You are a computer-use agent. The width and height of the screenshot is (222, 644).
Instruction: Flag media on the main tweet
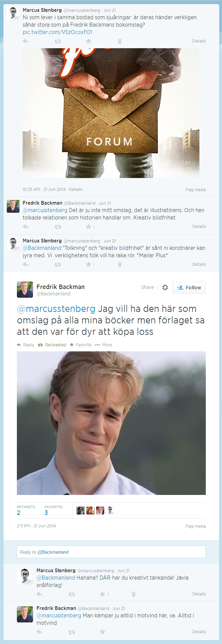(196, 526)
